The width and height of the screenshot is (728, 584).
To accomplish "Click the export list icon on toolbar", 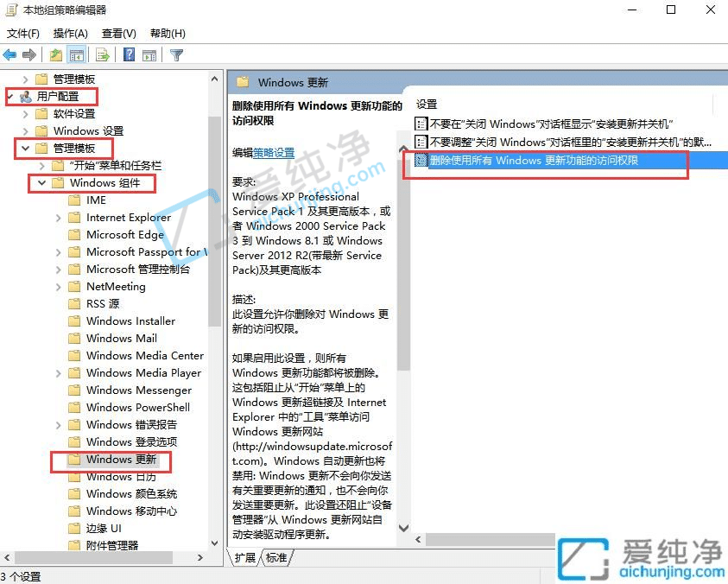I will pos(101,54).
